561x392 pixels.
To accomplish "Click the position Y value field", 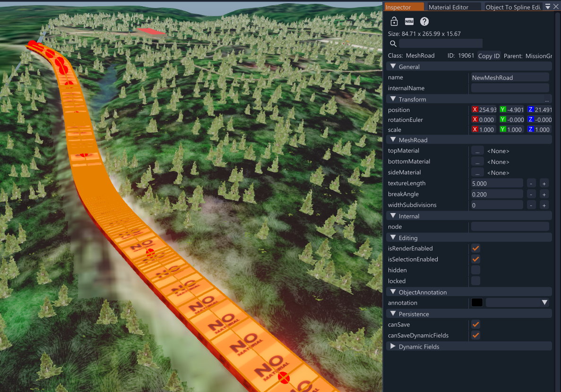I will coord(515,110).
